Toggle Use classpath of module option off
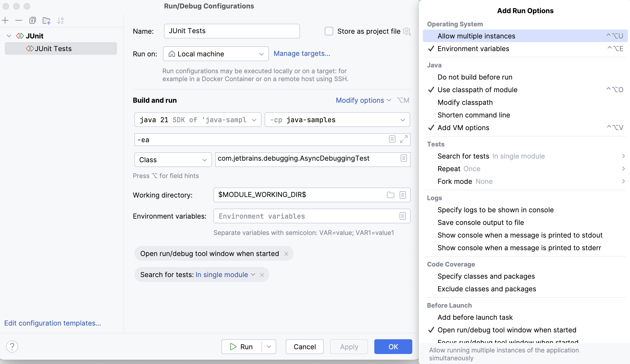Image resolution: width=630 pixels, height=364 pixels. tap(477, 90)
